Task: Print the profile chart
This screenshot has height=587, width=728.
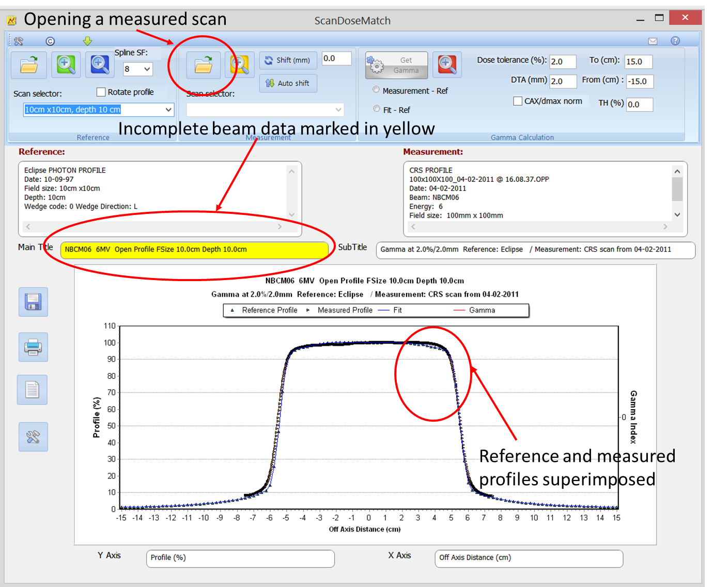Action: pyautogui.click(x=33, y=347)
